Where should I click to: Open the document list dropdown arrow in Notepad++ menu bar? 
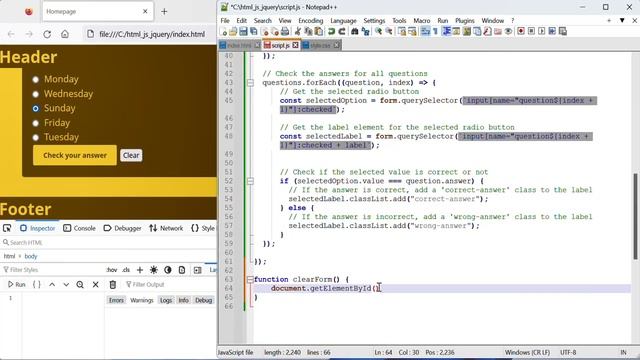[622, 20]
